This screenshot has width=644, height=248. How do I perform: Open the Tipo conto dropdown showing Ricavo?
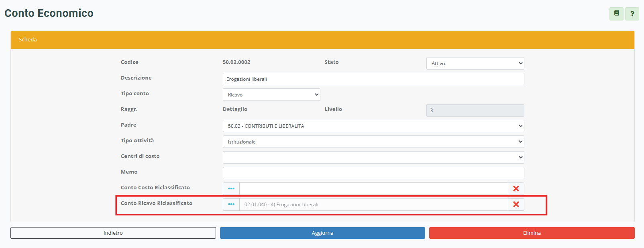(x=271, y=94)
